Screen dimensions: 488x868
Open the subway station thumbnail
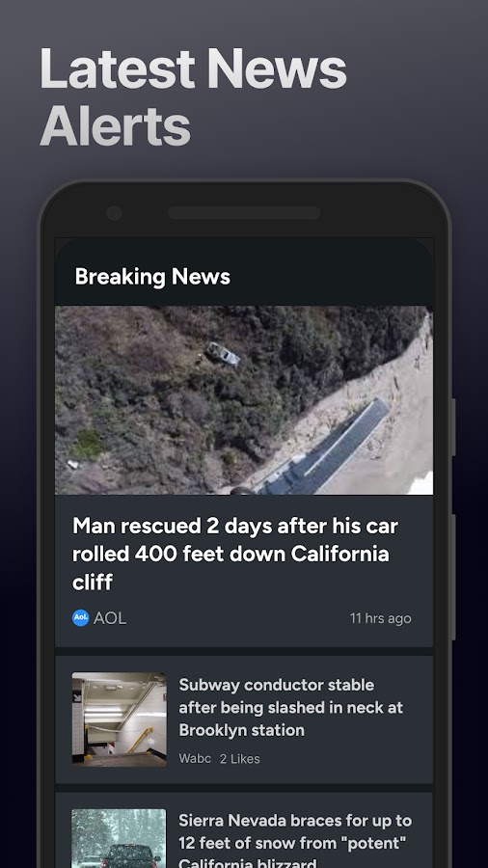point(119,719)
